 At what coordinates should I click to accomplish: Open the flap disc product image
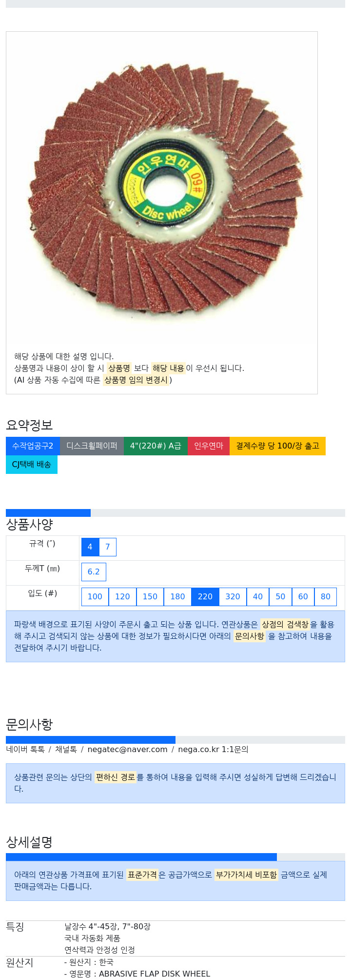coord(162,189)
